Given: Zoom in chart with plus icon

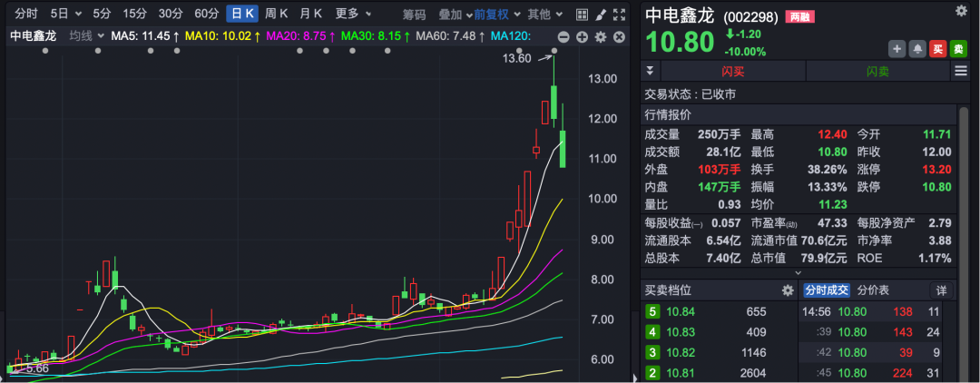Looking at the screenshot, I should 582,36.
